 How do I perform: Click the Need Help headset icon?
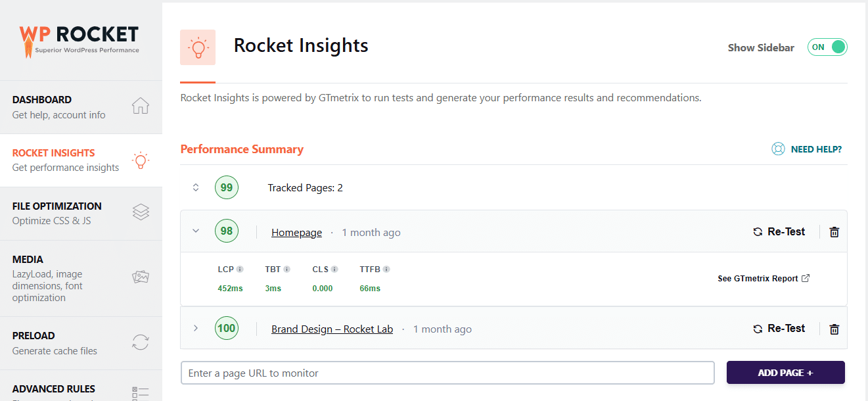tap(778, 149)
